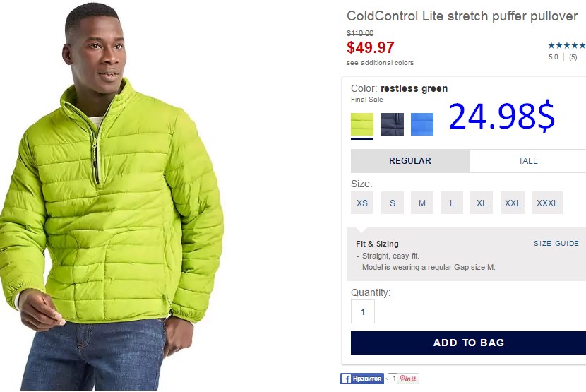Select size L

(x=451, y=203)
